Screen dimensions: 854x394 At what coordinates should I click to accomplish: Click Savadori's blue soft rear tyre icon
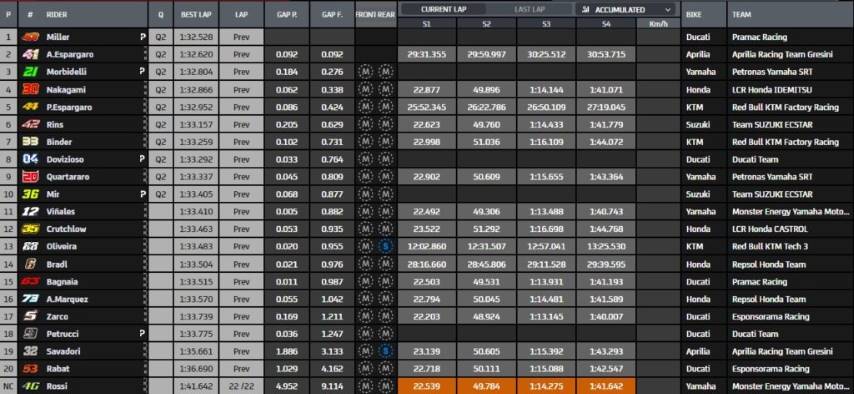tap(386, 351)
